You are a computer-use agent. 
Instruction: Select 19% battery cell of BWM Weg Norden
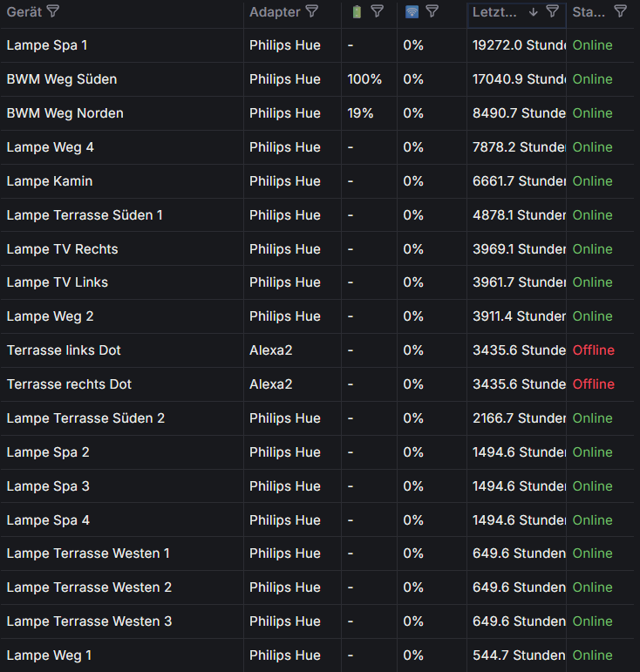point(360,113)
